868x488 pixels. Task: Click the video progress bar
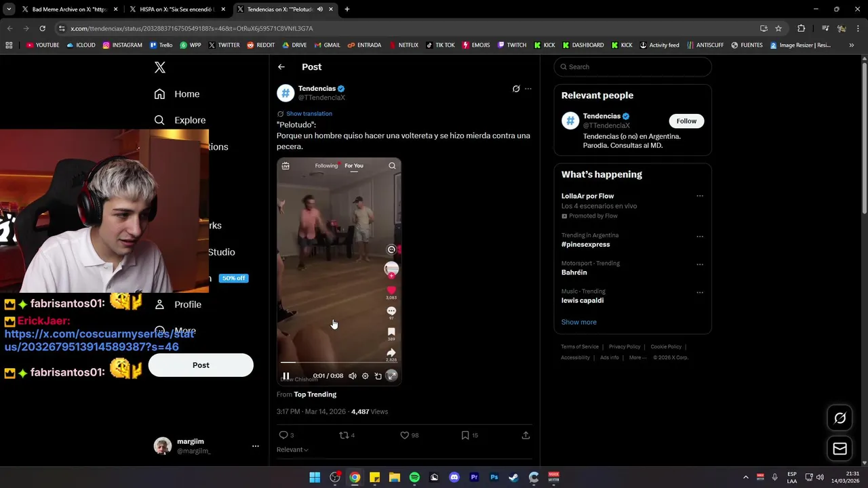338,363
